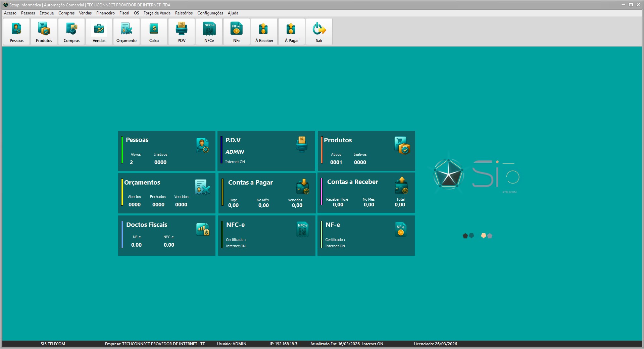Click the SI5 Telecom star logo
The height and width of the screenshot is (349, 644).
(x=448, y=174)
